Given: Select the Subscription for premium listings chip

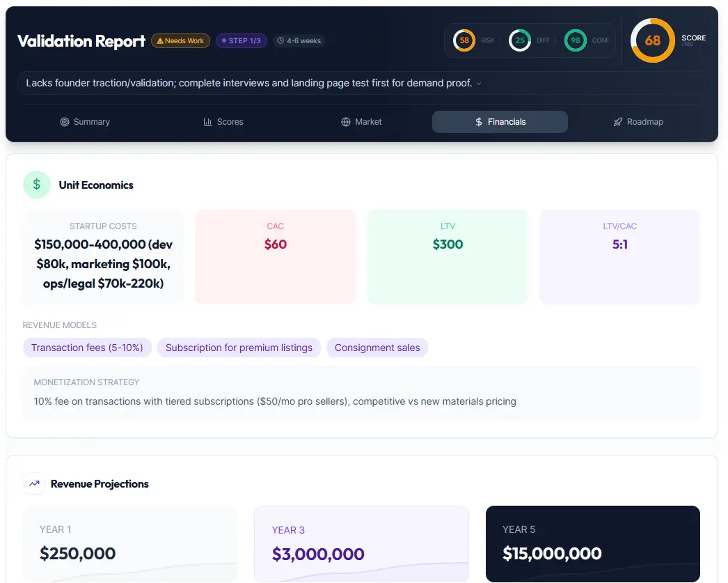Looking at the screenshot, I should tap(239, 347).
